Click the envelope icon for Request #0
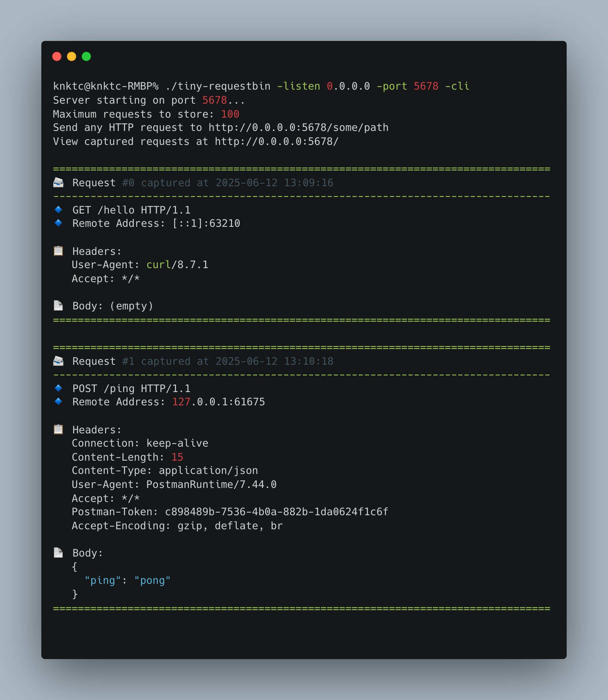This screenshot has width=608, height=700. click(x=58, y=182)
